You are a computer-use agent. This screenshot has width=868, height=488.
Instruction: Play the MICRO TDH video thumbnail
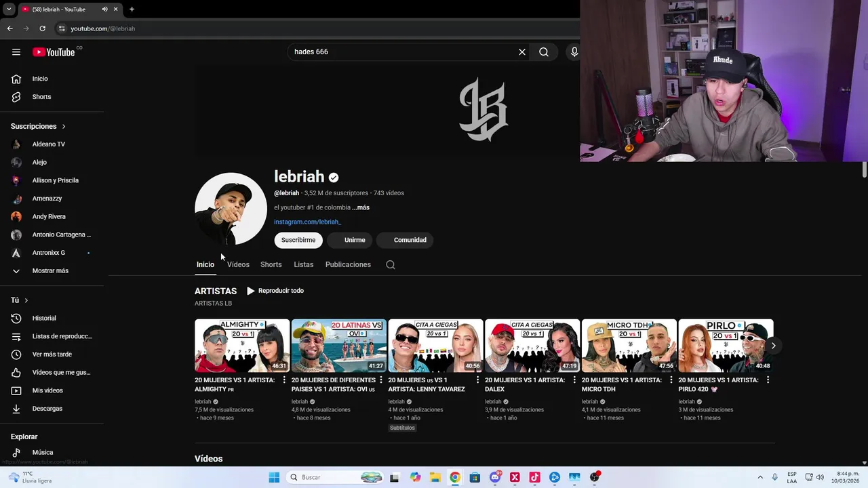click(629, 346)
